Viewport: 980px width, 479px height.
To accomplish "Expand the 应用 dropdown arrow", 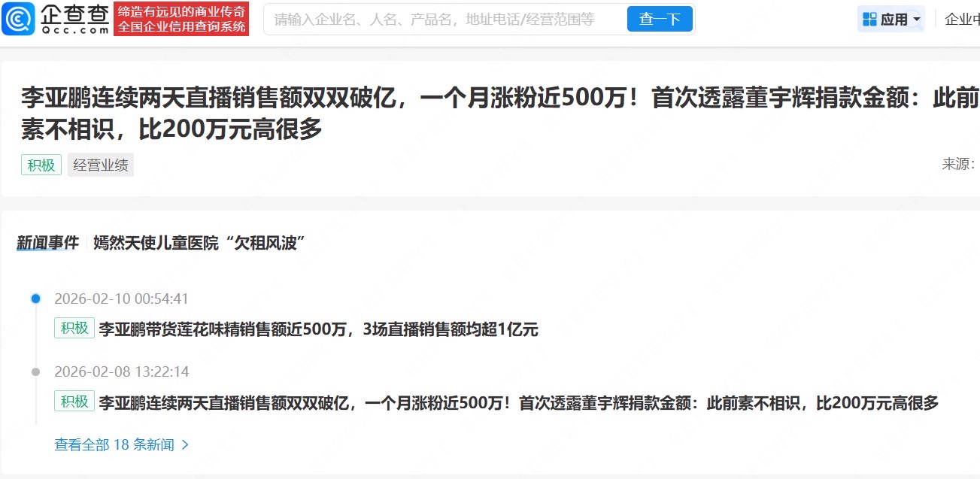I will tap(917, 20).
